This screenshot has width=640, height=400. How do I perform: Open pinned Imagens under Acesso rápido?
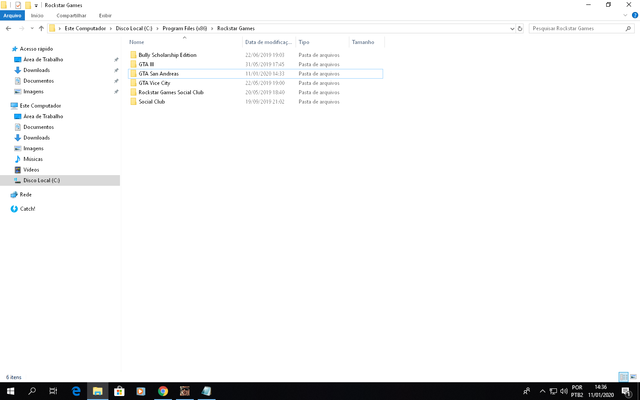[x=33, y=91]
